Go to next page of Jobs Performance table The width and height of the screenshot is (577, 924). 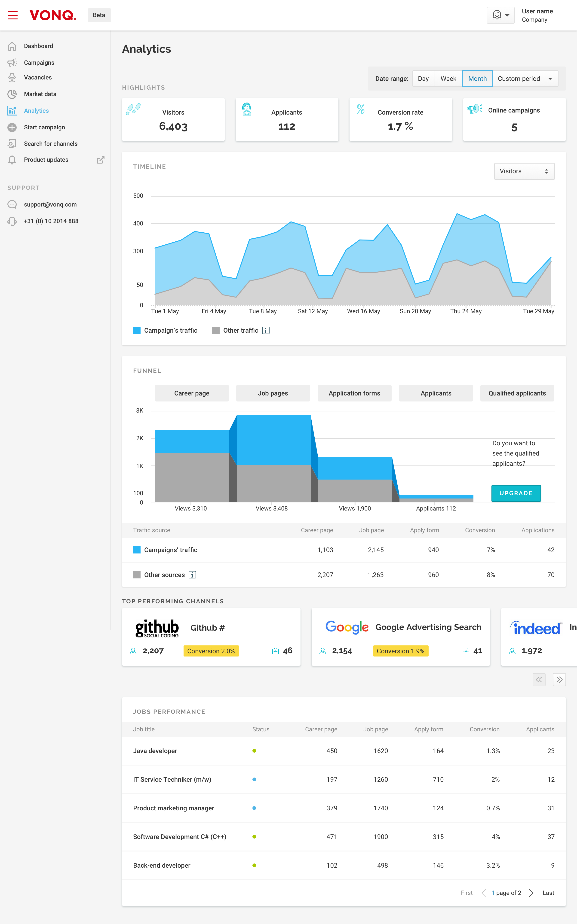point(531,893)
